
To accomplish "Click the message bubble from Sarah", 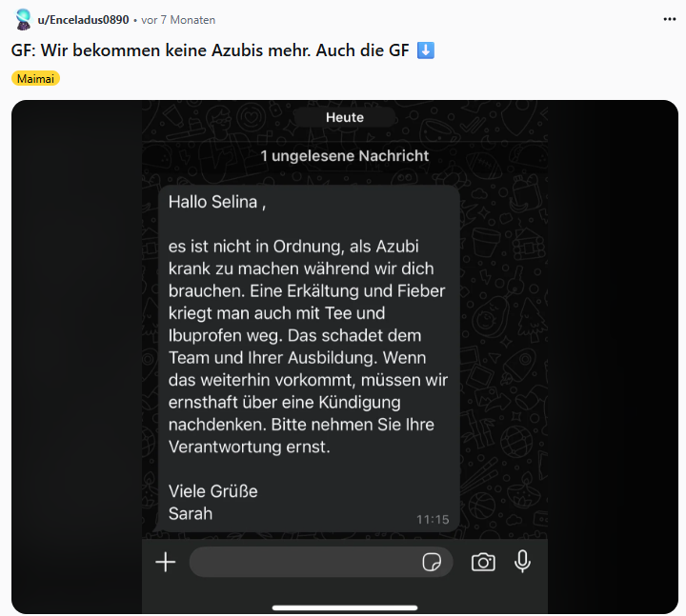I will (309, 359).
